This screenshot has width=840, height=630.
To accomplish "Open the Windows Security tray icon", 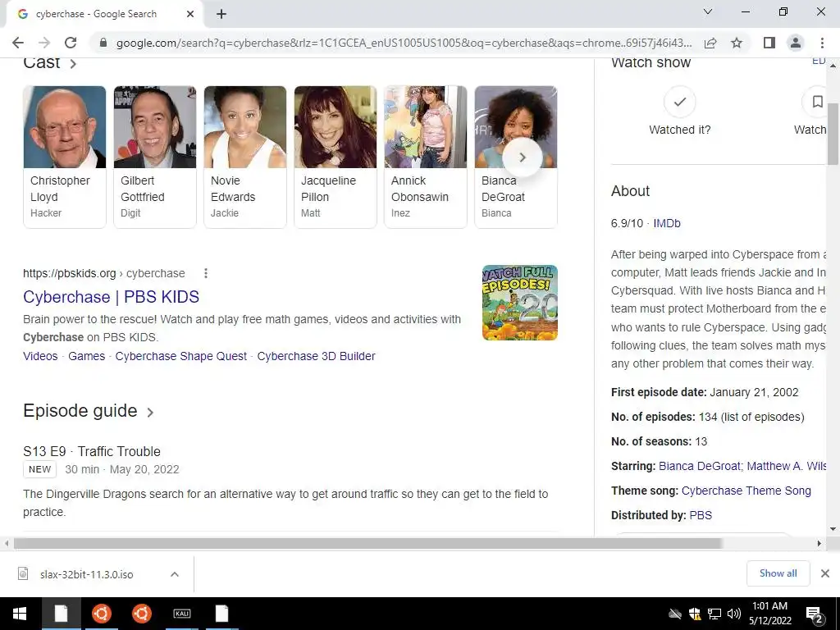I will click(x=695, y=614).
